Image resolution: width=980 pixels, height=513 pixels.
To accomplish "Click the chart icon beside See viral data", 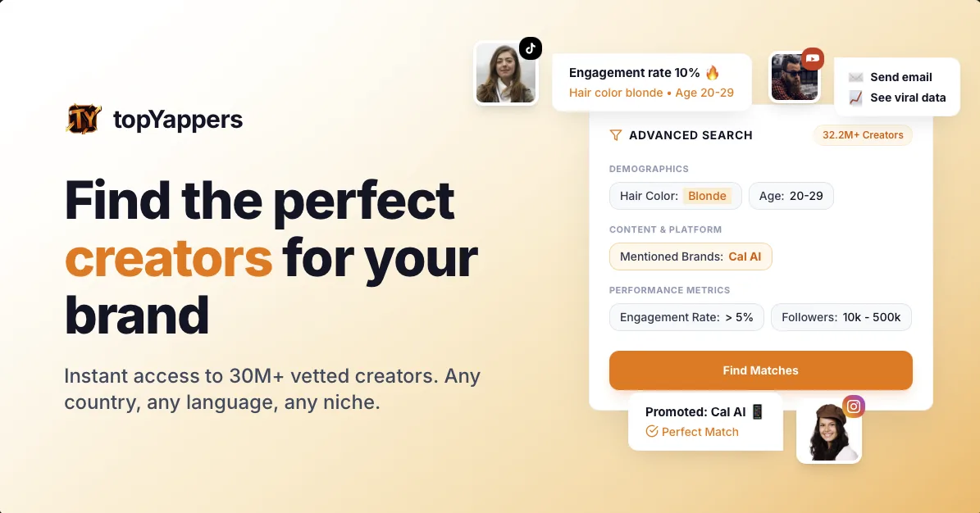I will tap(855, 98).
